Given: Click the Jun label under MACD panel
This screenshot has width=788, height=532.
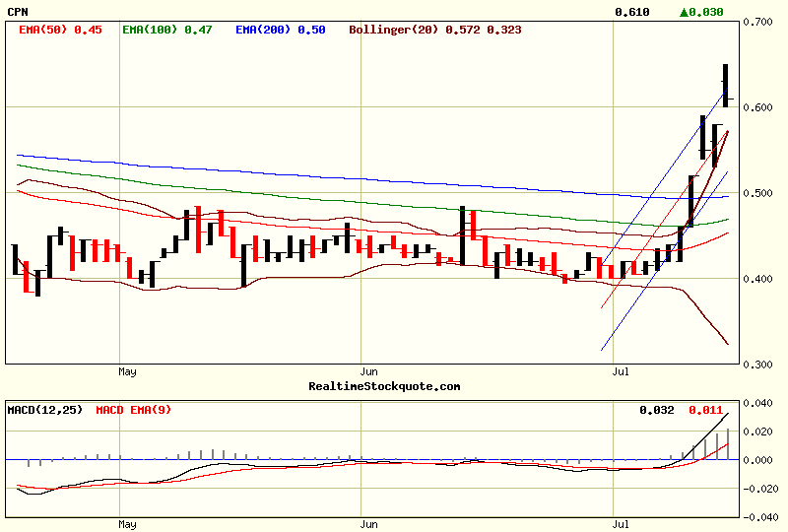Looking at the screenshot, I should click(x=368, y=524).
